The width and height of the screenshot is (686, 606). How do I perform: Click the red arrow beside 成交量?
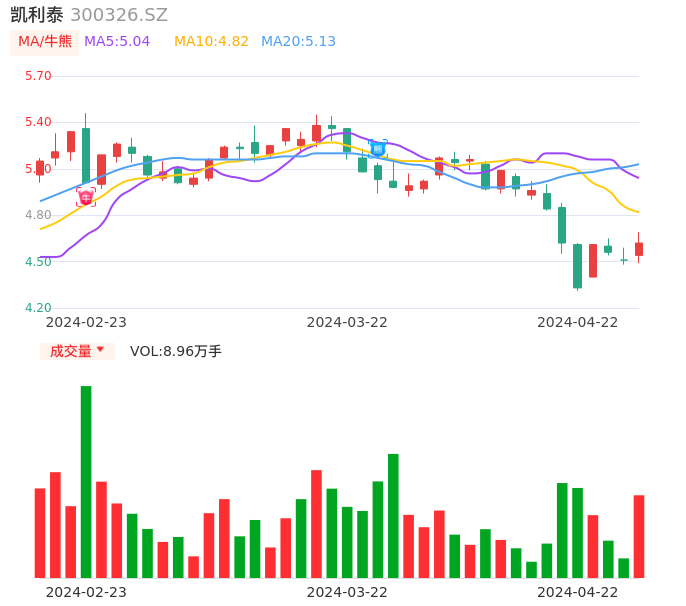point(101,351)
